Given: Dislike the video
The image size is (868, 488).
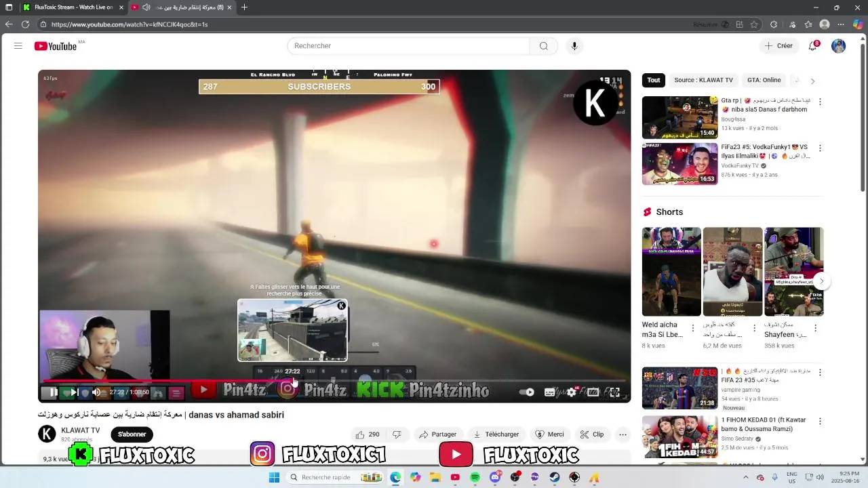Looking at the screenshot, I should 397,434.
